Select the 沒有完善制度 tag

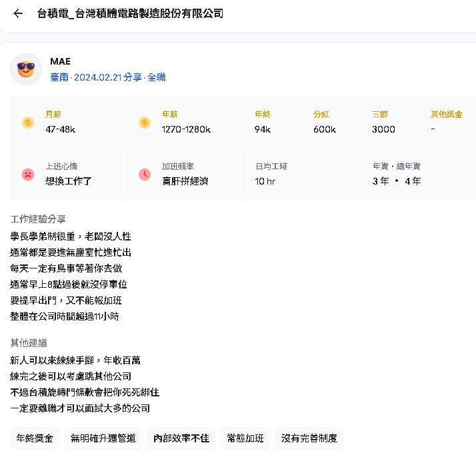click(x=309, y=438)
